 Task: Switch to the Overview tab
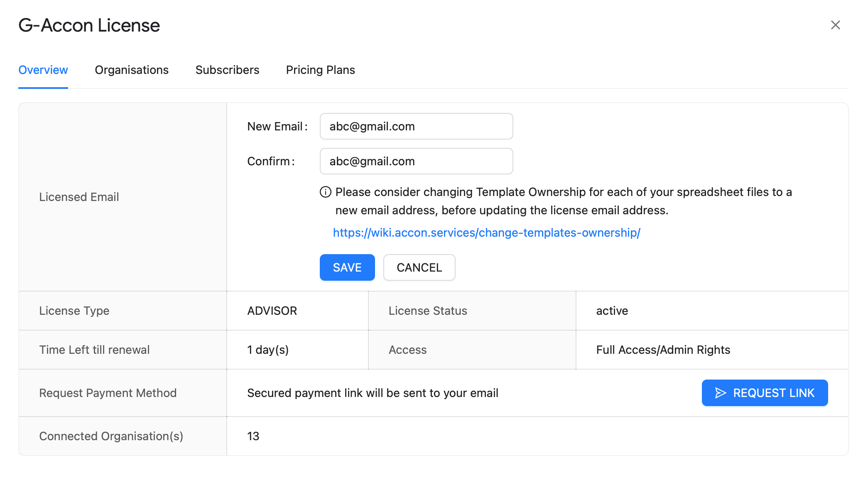click(x=43, y=70)
